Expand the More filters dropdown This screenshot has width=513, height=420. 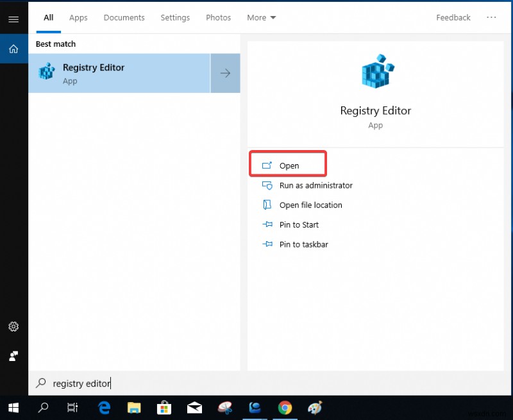tap(261, 17)
